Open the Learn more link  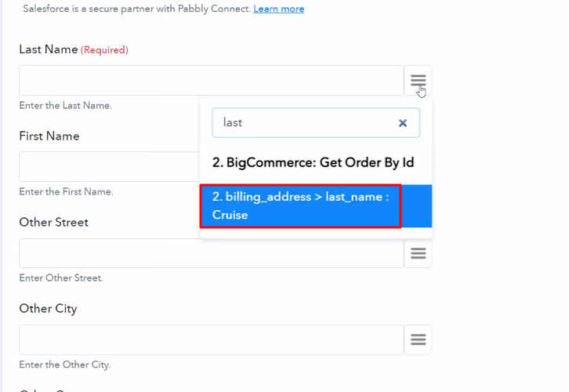point(279,9)
